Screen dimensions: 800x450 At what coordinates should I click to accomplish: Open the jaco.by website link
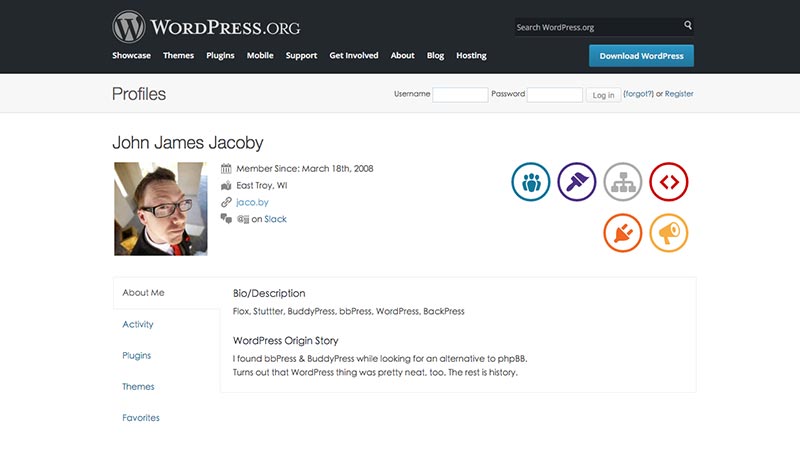pos(252,202)
